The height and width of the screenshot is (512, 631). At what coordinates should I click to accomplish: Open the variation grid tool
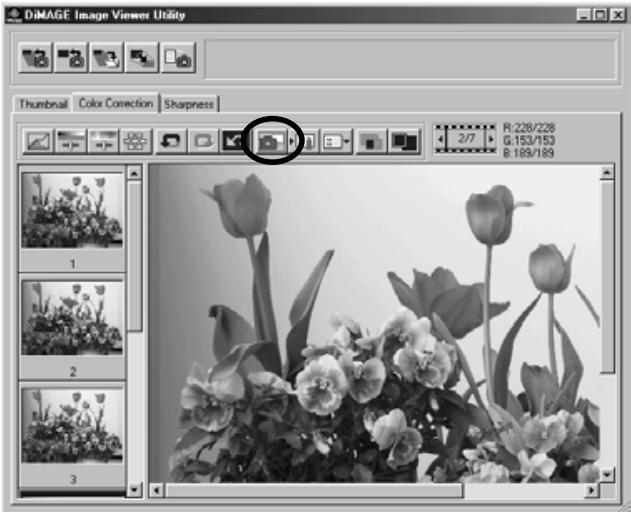pyautogui.click(x=136, y=141)
